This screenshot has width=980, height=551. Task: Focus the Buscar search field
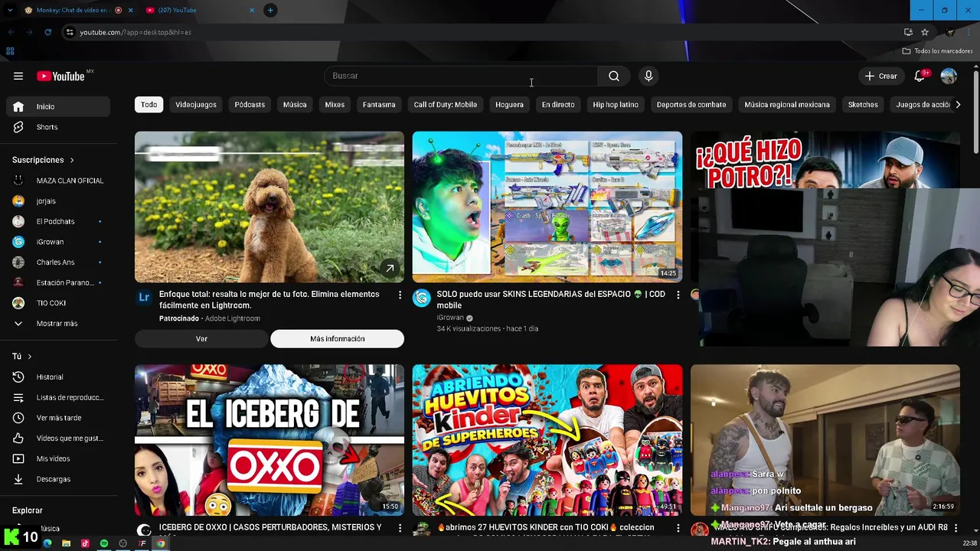click(462, 76)
